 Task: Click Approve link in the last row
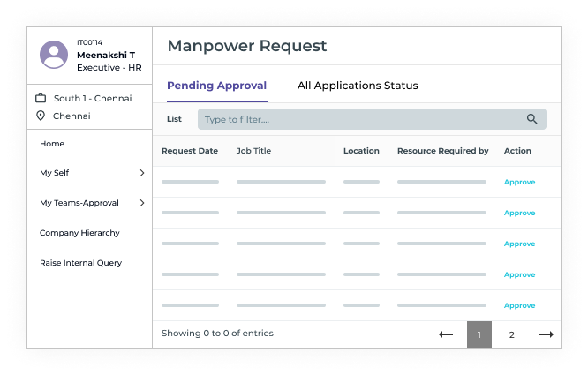pos(519,305)
